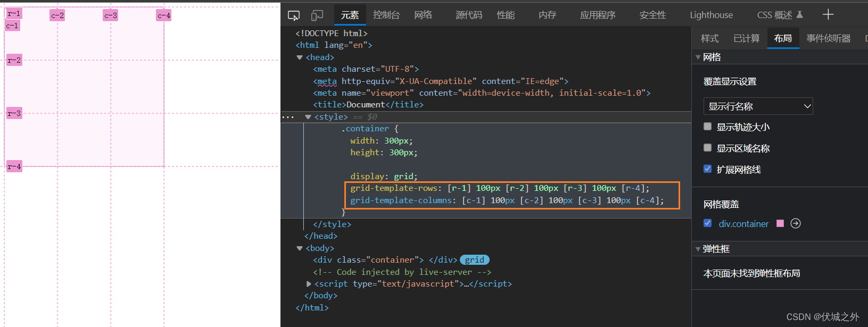Collapse the 弹性框 section
The width and height of the screenshot is (868, 327).
[698, 249]
